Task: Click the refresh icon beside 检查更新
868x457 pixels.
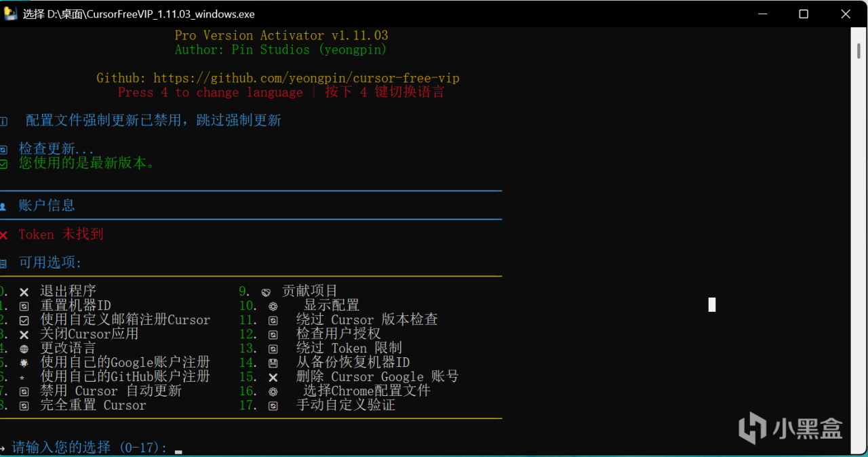Action: (3, 150)
